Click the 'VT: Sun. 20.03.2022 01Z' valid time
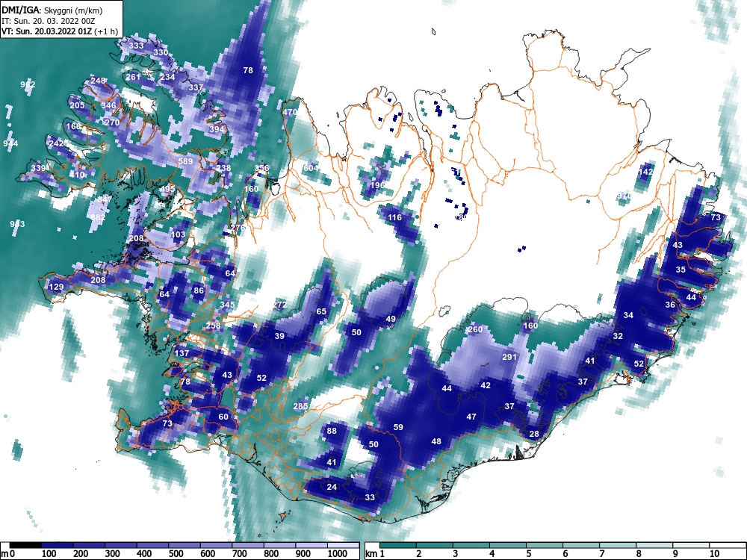The width and height of the screenshot is (747, 560). point(47,31)
